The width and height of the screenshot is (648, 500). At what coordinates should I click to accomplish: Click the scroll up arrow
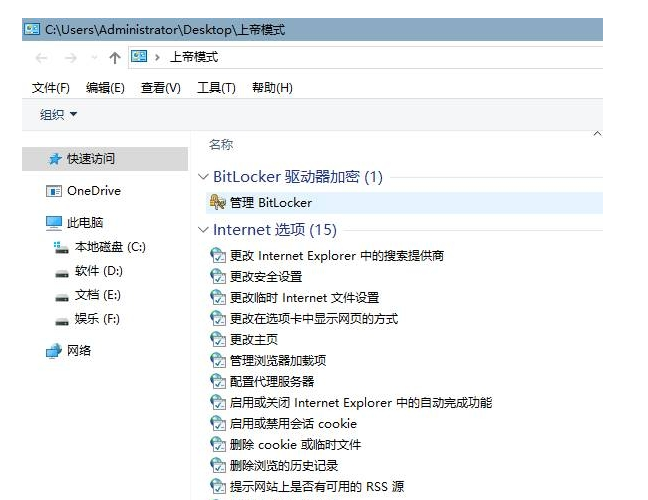(x=597, y=133)
